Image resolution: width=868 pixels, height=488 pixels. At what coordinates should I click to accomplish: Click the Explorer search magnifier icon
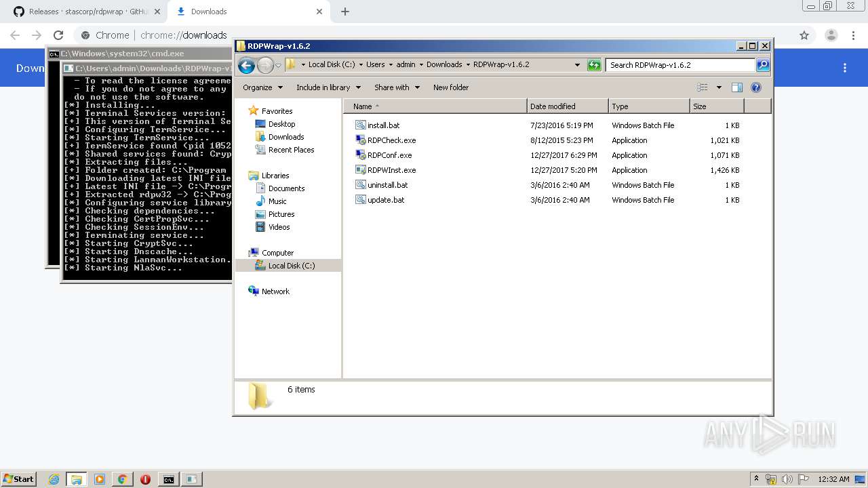pyautogui.click(x=763, y=65)
